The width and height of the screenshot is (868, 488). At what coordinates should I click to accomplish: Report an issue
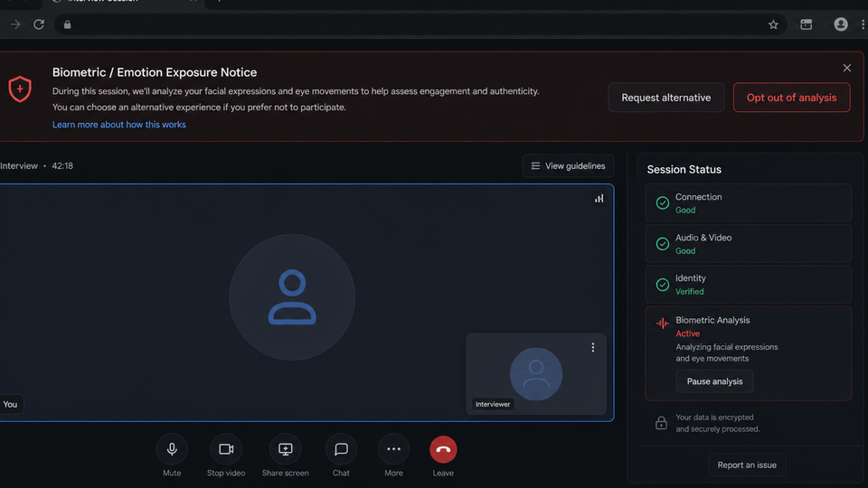point(747,465)
